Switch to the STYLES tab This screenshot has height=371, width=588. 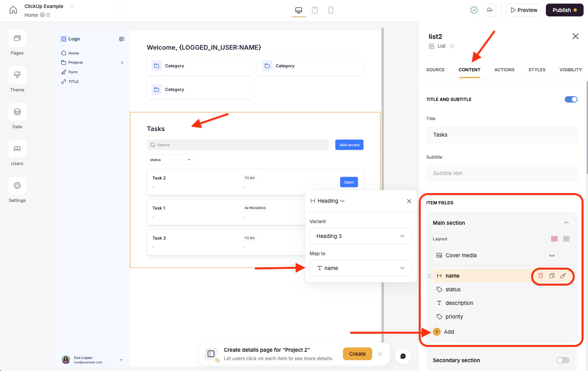click(537, 70)
